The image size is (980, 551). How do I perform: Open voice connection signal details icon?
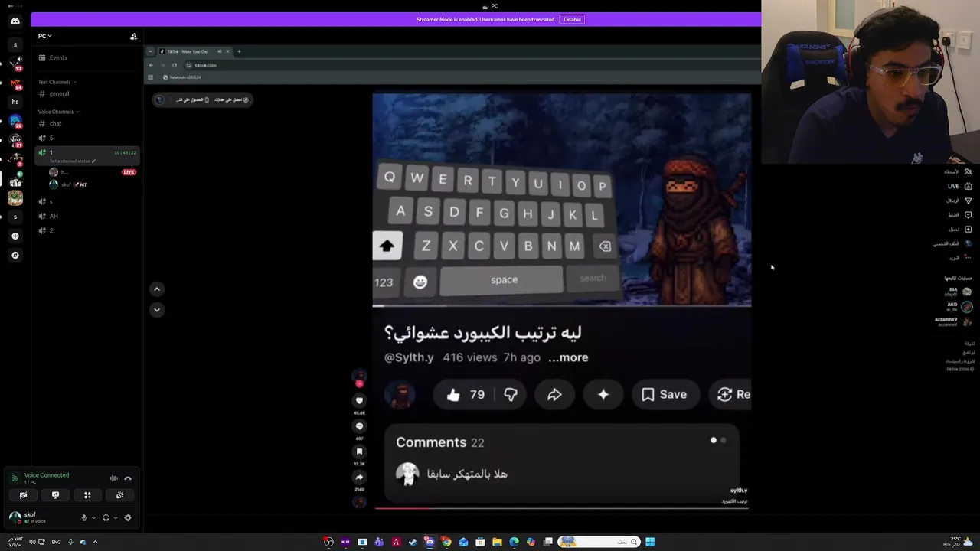point(15,478)
